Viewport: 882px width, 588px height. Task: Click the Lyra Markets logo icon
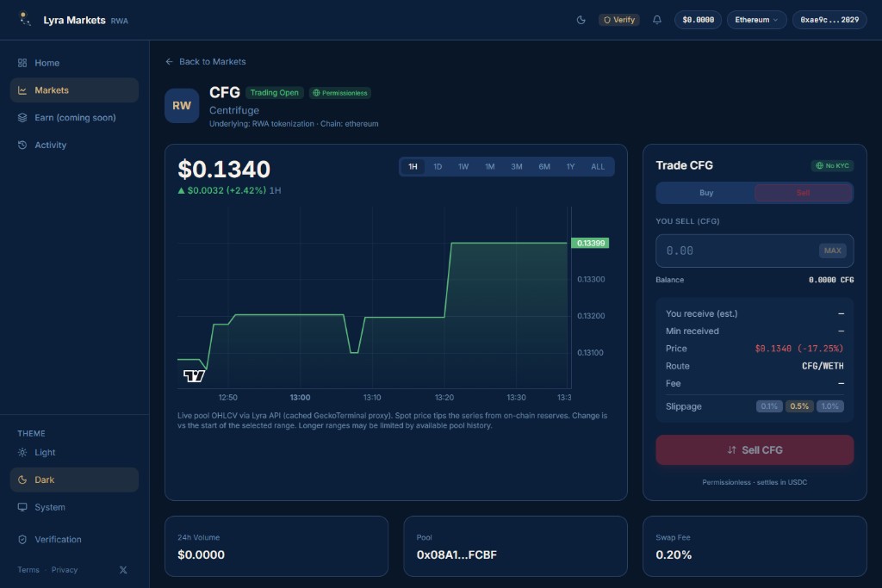click(x=24, y=19)
